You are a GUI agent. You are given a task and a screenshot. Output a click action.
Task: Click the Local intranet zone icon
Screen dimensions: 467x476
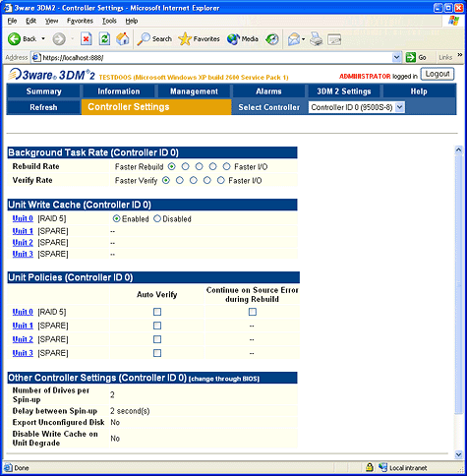[x=382, y=467]
